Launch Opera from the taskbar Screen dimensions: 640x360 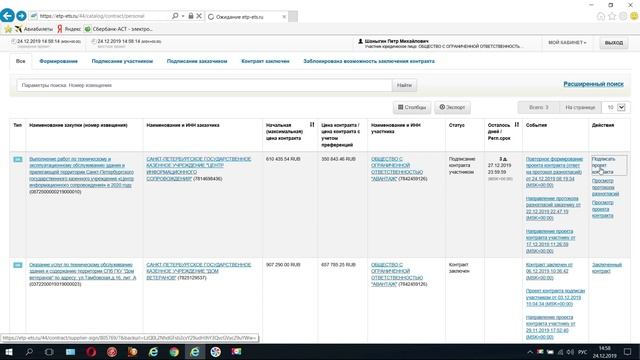[x=91, y=352]
